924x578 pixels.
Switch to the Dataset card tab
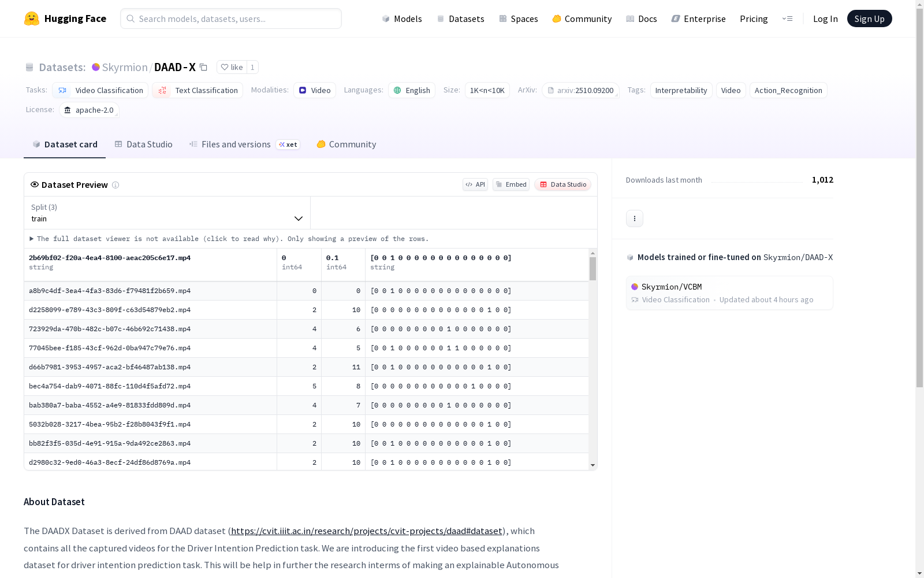coord(65,144)
